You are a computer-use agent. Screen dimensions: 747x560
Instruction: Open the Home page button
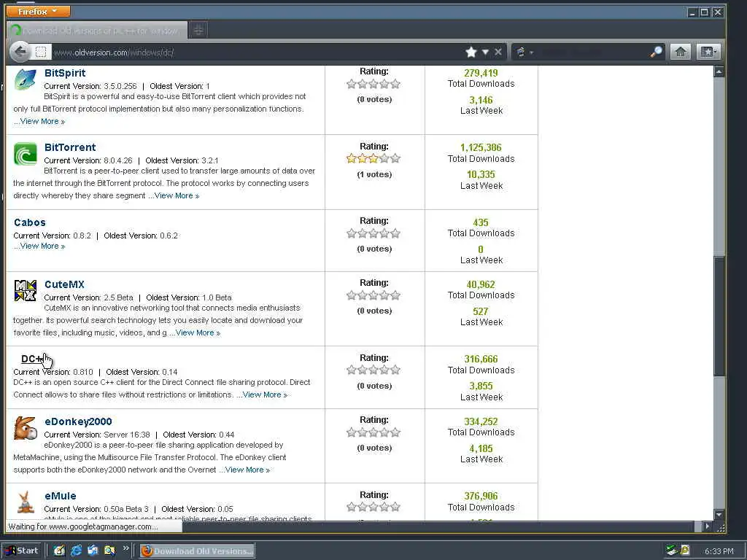[x=681, y=52]
